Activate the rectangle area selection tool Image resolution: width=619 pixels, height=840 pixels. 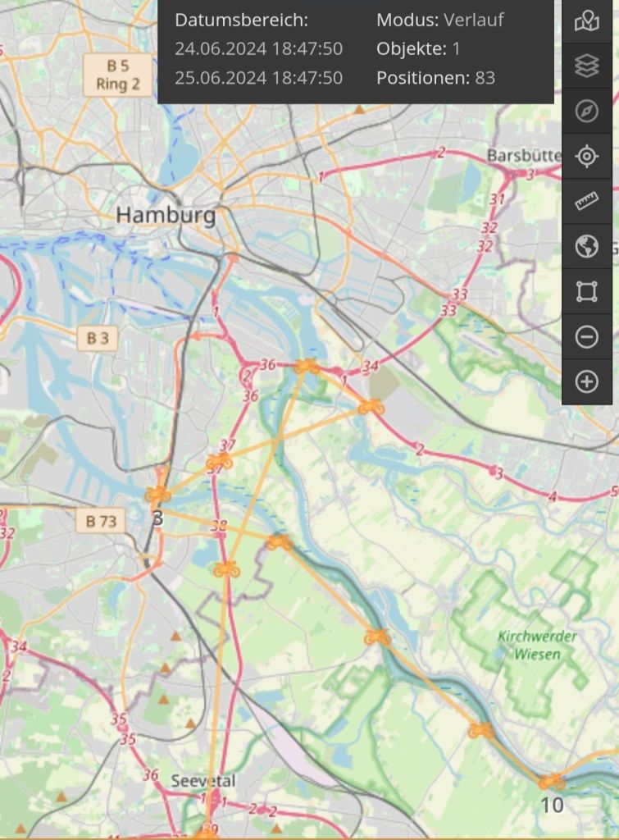click(586, 291)
